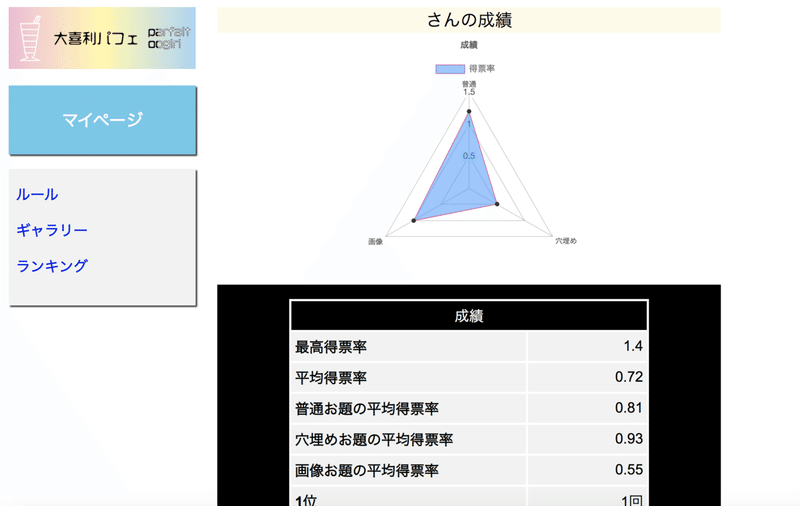
Task: Select the 穴埋め data point on radar chart
Action: 497,204
